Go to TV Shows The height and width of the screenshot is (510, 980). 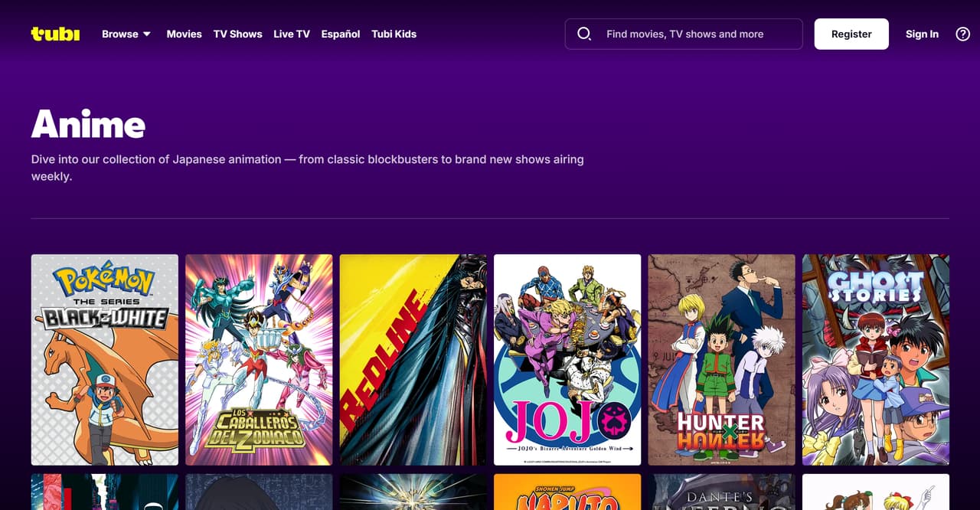[238, 34]
